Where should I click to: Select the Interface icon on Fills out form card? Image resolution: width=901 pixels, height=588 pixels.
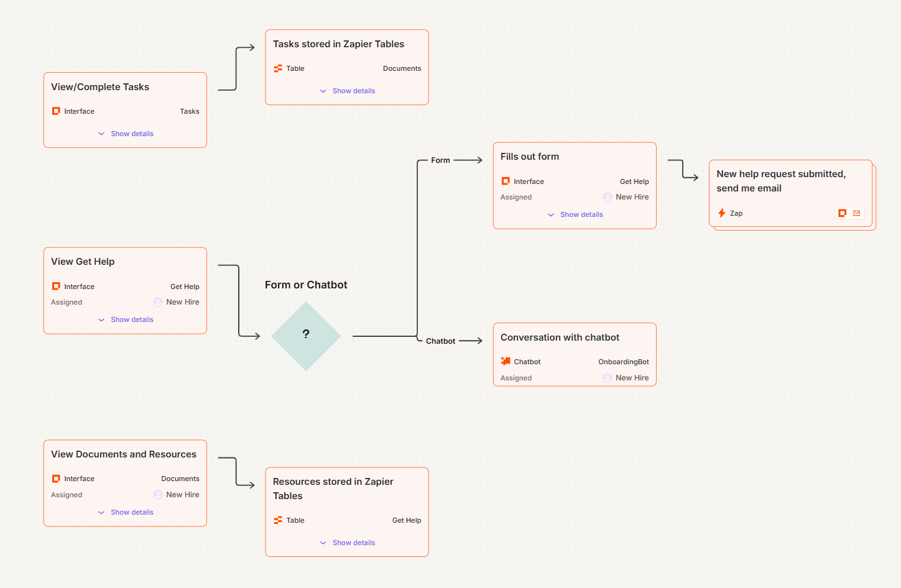click(x=506, y=181)
